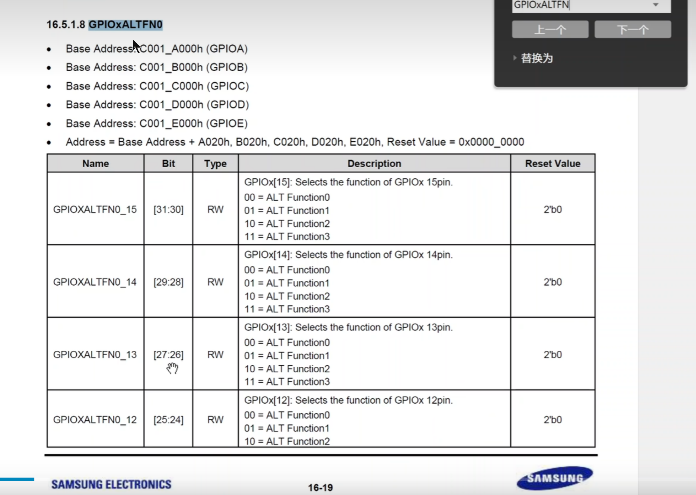
Task: Click the blue Samsung oval logo
Action: point(555,478)
